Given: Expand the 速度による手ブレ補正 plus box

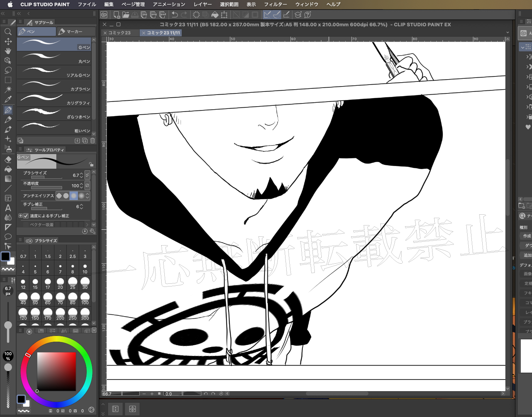Looking at the screenshot, I should tap(20, 216).
